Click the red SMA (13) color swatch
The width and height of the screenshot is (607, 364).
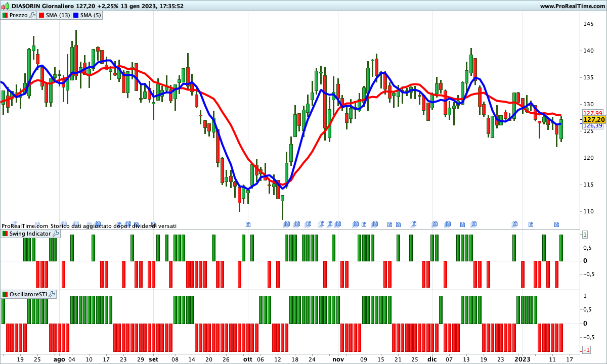(x=41, y=15)
